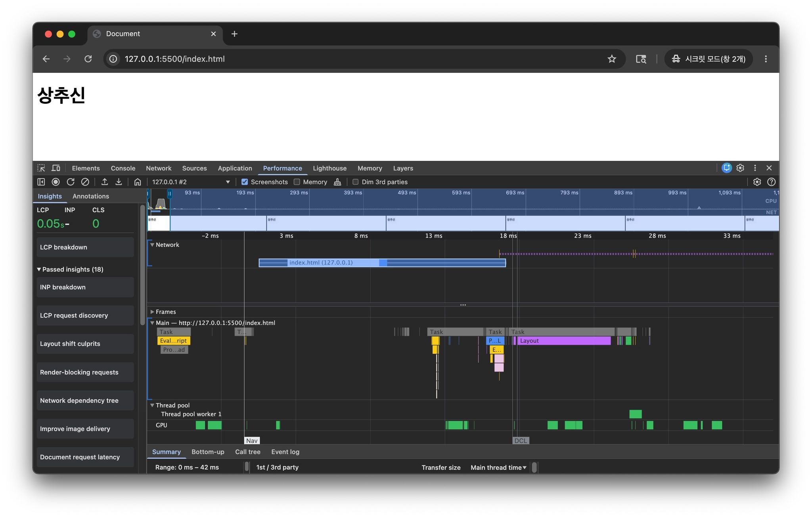Expand the Frames track
Image resolution: width=812 pixels, height=517 pixels.
point(152,312)
